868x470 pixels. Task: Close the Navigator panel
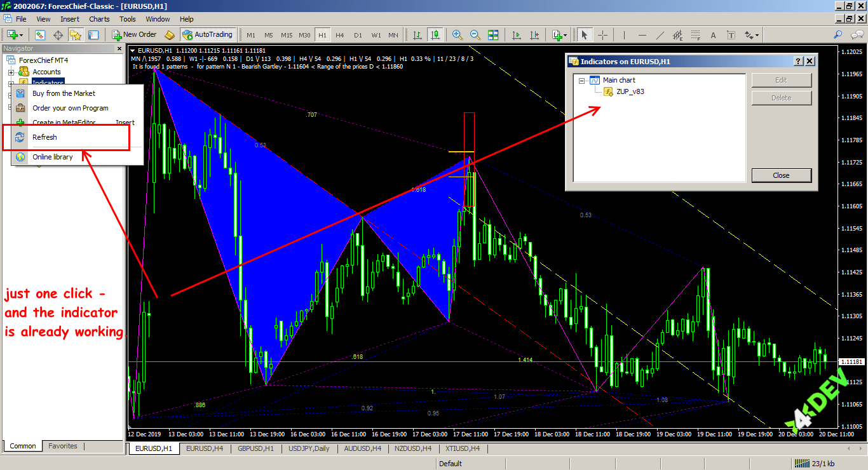tap(119, 48)
